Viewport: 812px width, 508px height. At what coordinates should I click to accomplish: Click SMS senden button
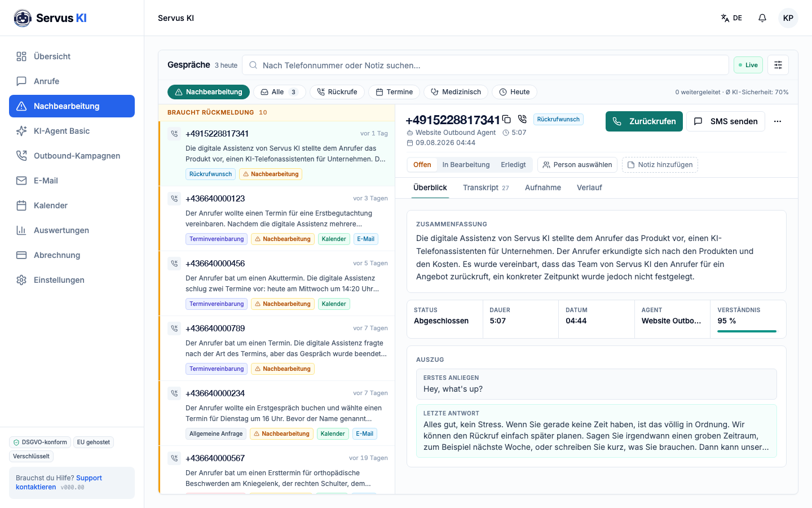(726, 121)
